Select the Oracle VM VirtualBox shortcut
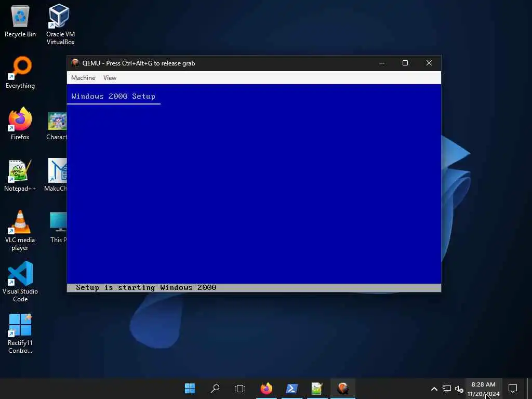Screen dimensions: 532x399 coord(60,24)
